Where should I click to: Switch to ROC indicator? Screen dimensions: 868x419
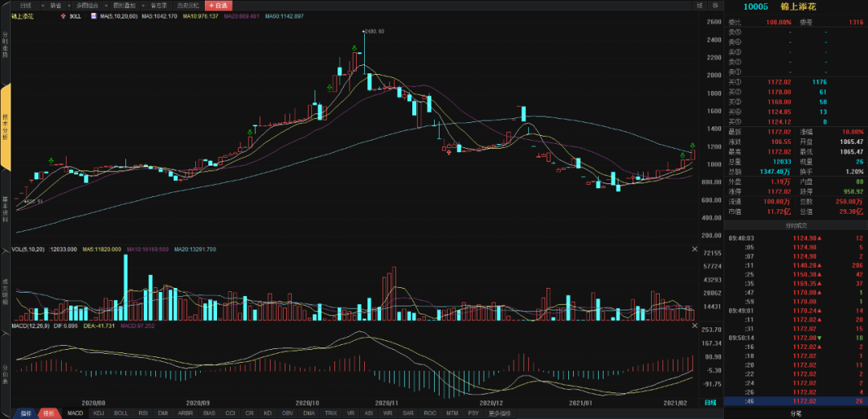pos(430,413)
